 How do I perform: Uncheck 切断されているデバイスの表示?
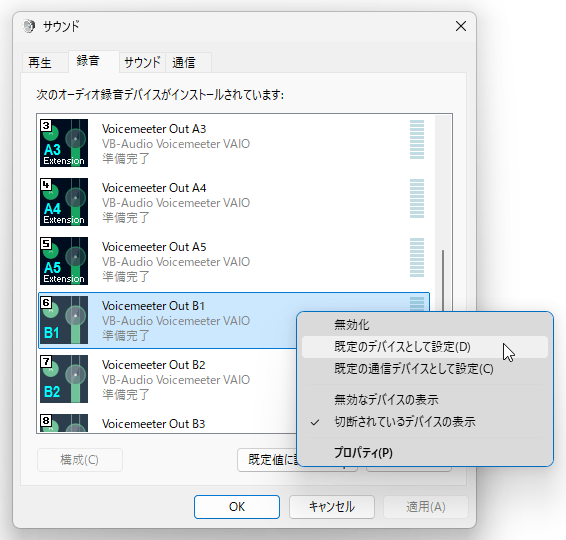click(424, 422)
